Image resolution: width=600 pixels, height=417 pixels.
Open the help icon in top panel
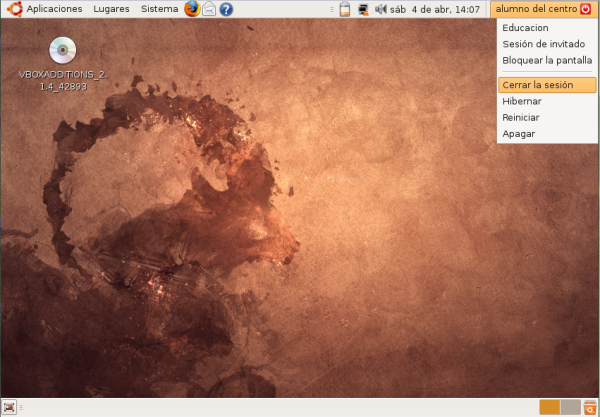(x=226, y=9)
